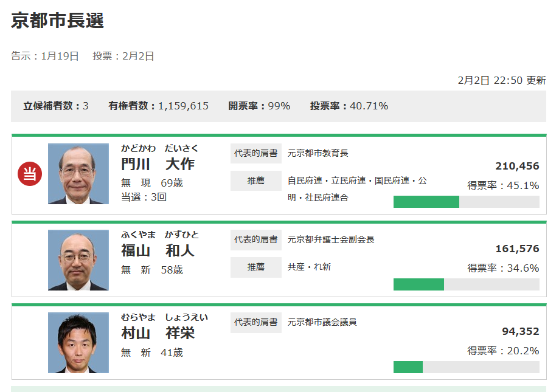Click the 推薦 label in 門川's card
Image resolution: width=559 pixels, height=392 pixels.
pos(256,181)
